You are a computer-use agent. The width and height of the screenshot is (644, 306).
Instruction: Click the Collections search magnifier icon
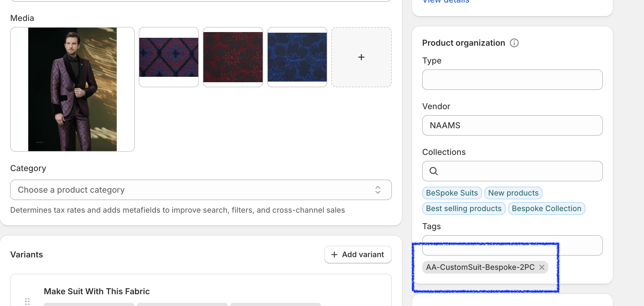tap(434, 171)
